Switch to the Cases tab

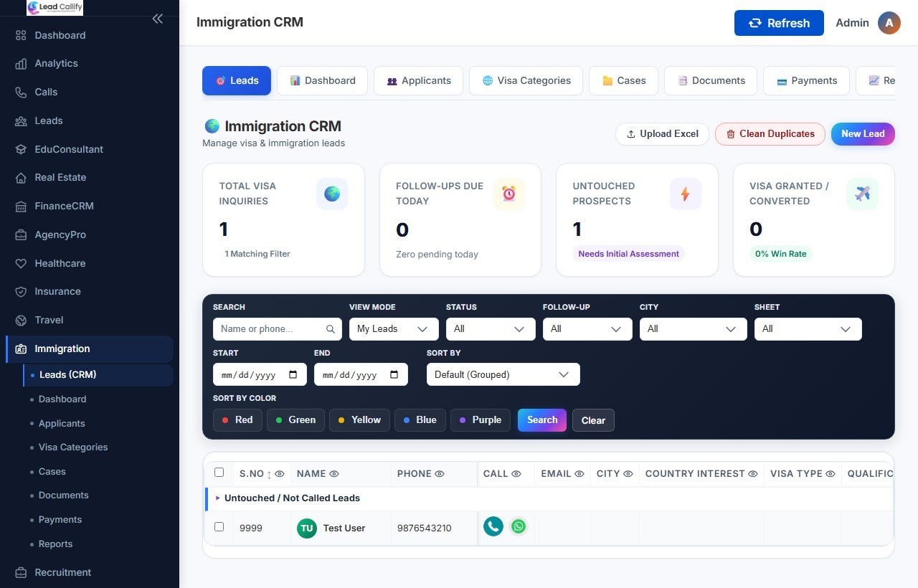[x=624, y=80]
